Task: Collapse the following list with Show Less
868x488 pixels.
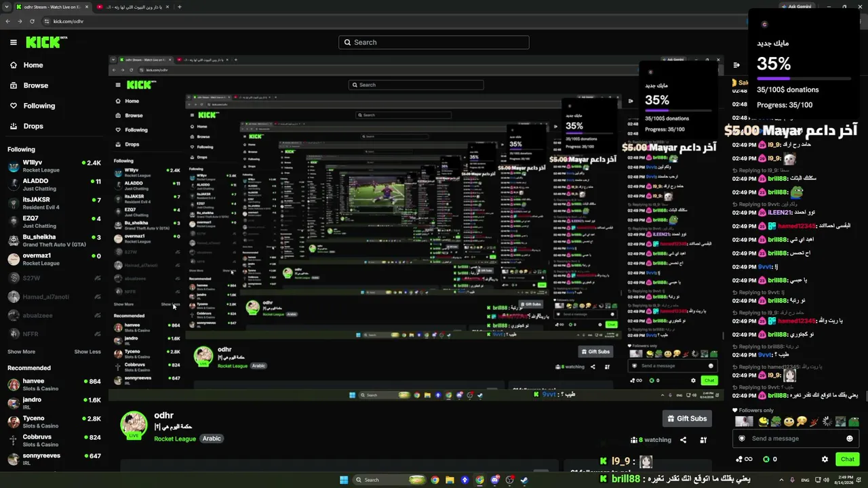Action: [87, 352]
